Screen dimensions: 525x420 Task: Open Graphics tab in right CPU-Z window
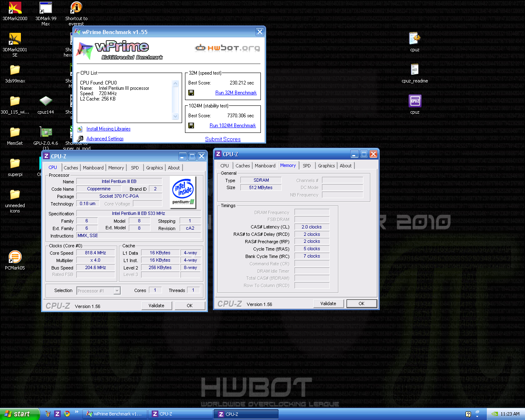coord(326,166)
